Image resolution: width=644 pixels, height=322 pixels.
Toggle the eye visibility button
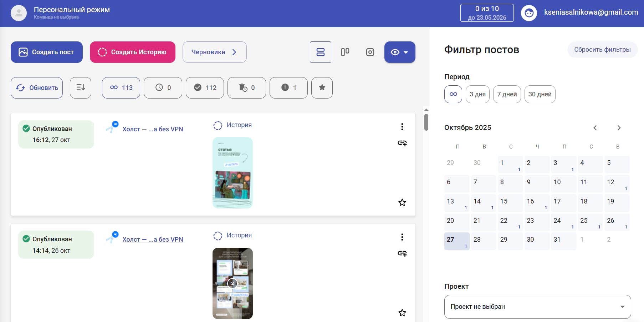395,52
